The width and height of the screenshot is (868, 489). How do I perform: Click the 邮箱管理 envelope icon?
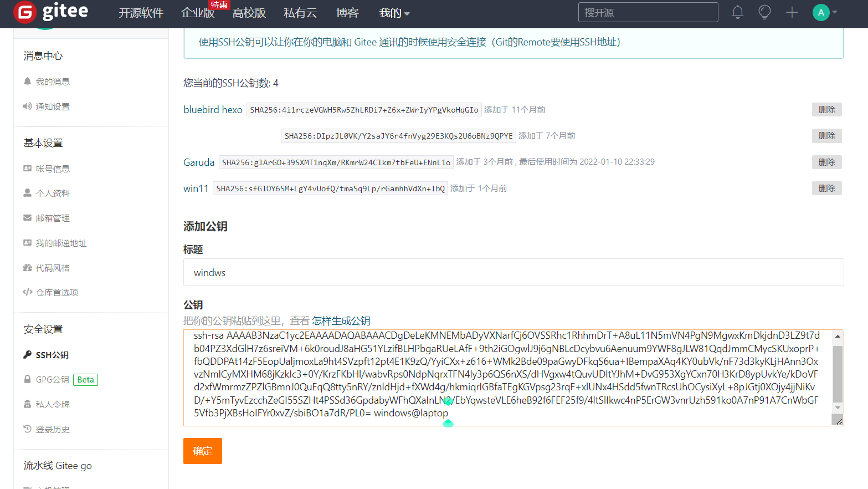(x=27, y=218)
